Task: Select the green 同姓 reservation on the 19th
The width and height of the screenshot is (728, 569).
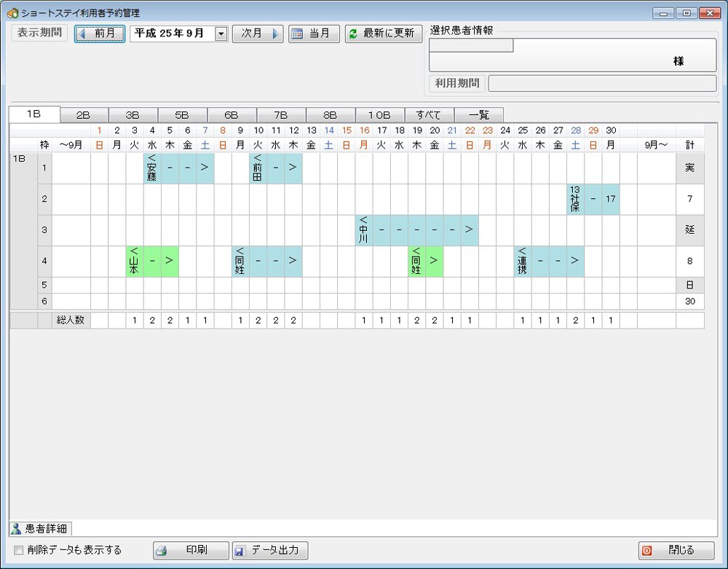Action: (417, 261)
